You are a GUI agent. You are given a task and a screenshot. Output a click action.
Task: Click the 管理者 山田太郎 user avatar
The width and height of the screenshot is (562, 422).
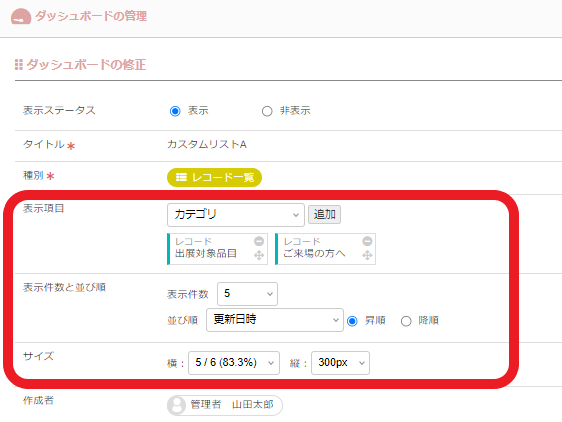tap(177, 405)
